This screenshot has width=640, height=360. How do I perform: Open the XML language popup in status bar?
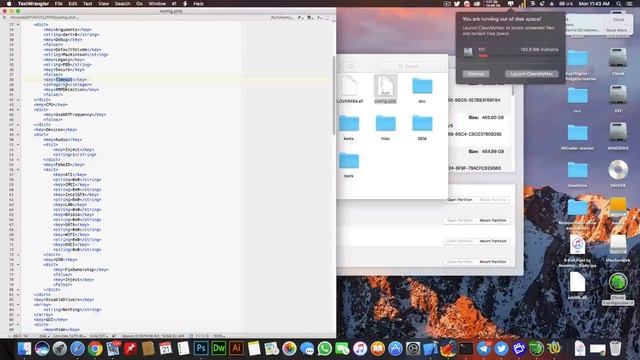point(43,336)
